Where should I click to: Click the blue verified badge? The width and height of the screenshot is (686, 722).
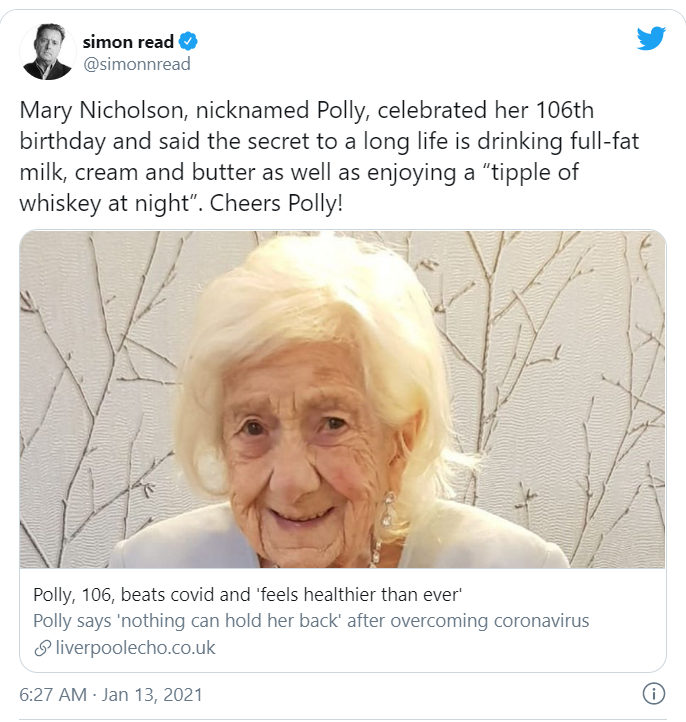(x=188, y=42)
